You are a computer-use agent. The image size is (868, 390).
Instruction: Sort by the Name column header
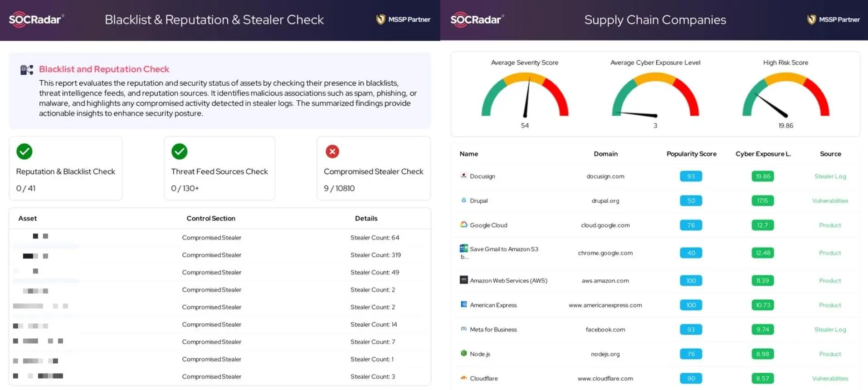469,154
